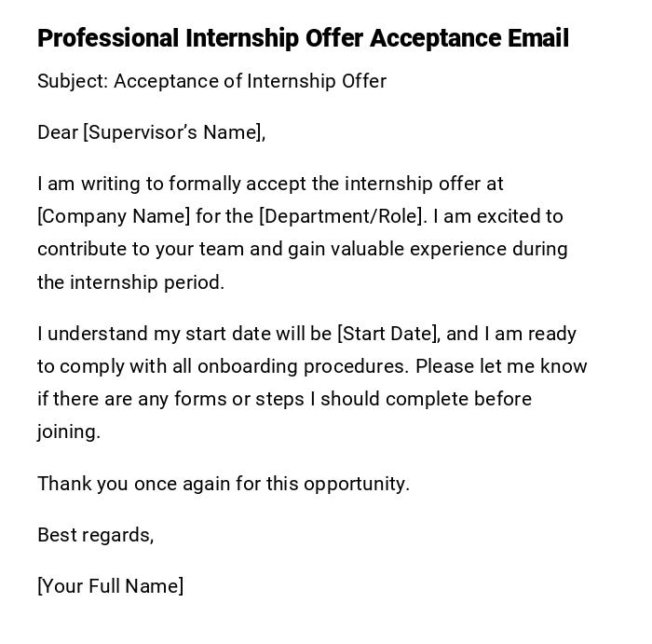Viewport: 652px width, 644px height.
Task: Click the "Best regards," closing line
Action: pos(95,535)
